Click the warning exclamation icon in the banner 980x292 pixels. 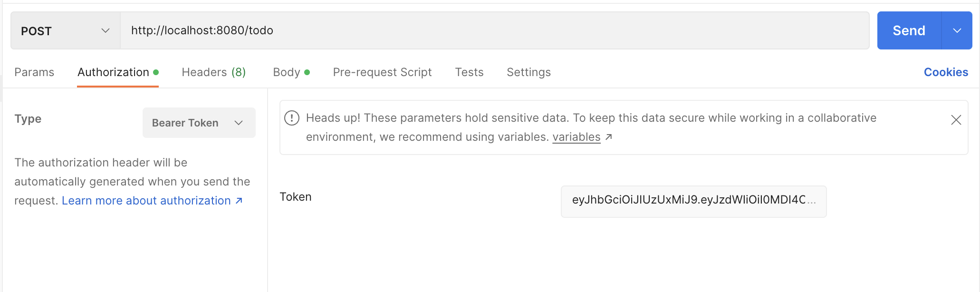[x=291, y=119]
